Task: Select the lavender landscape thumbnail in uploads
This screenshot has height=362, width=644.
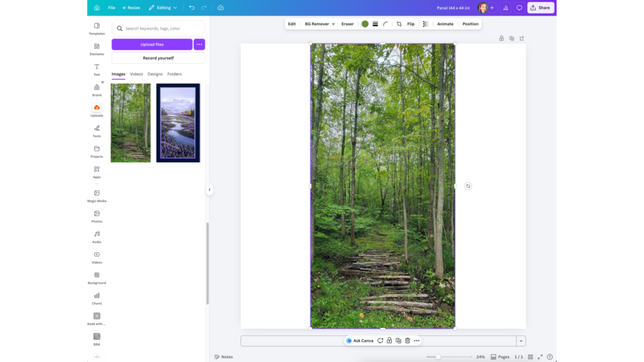Action: (x=178, y=123)
